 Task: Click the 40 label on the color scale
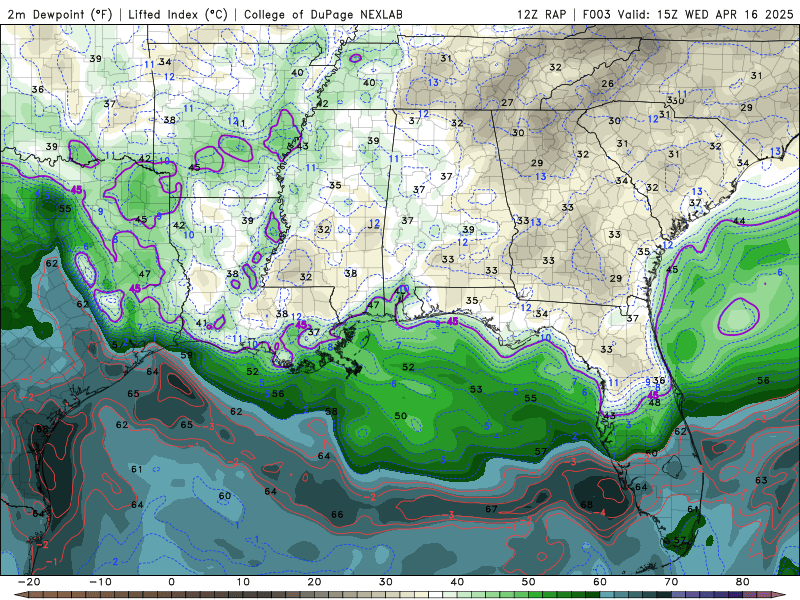pos(457,582)
